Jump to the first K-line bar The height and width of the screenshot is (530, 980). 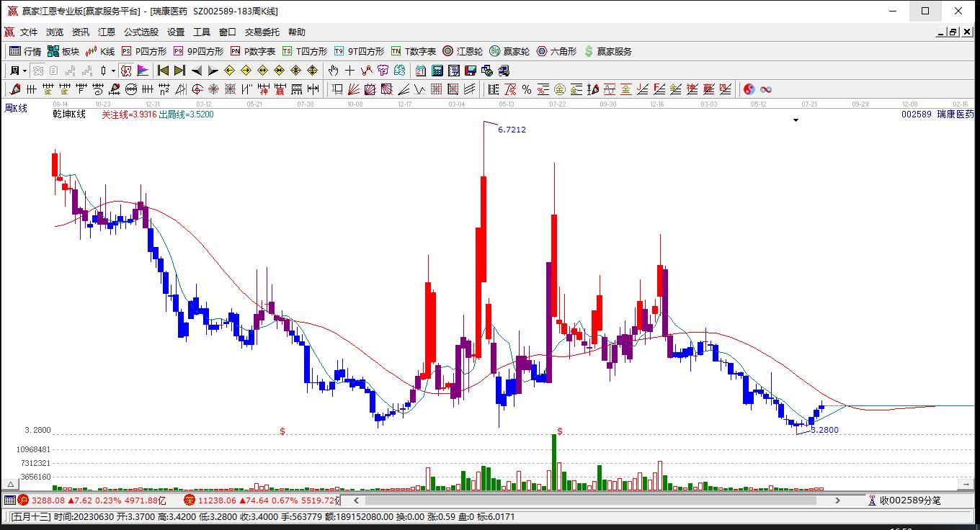pos(164,71)
